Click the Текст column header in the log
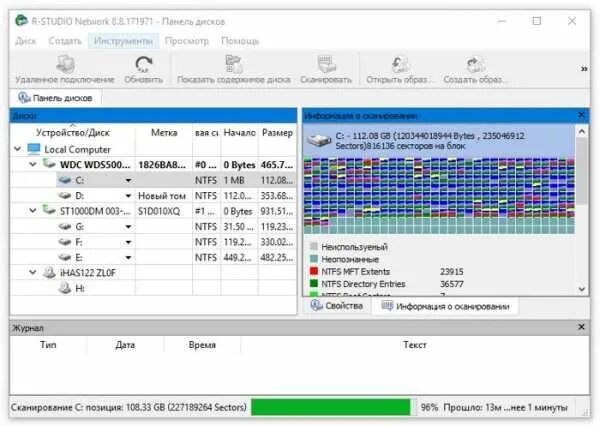This screenshot has width=600, height=426. click(x=415, y=345)
